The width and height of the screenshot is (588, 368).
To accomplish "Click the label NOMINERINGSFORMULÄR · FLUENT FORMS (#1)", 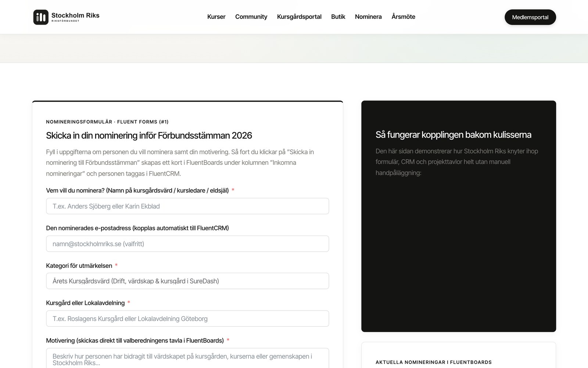I will tap(107, 122).
